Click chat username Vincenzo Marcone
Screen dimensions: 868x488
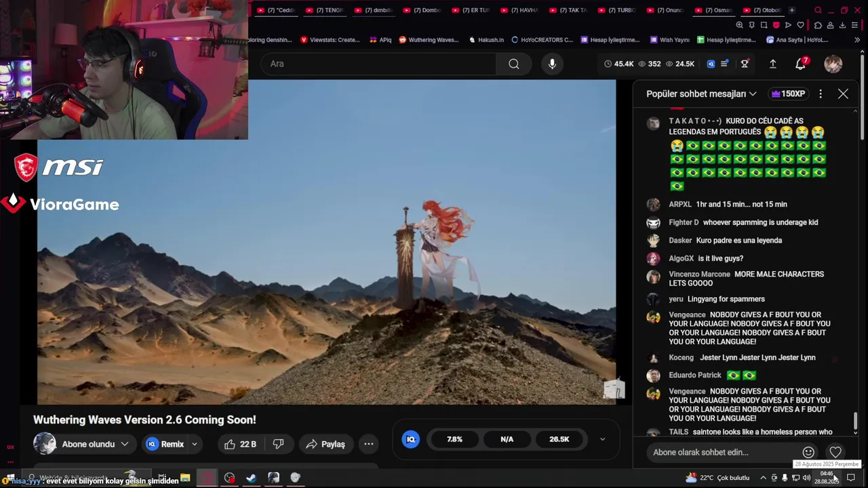(699, 274)
